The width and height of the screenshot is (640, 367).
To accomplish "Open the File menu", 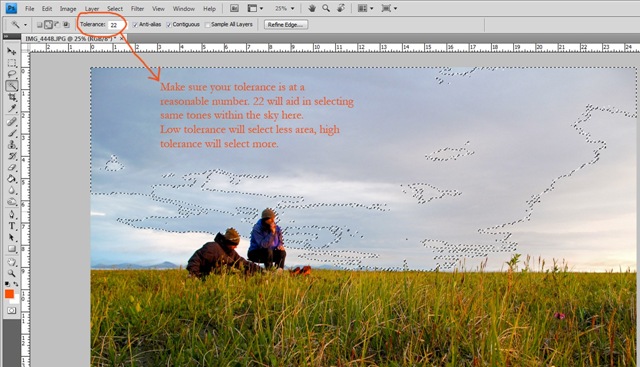I will (x=29, y=9).
